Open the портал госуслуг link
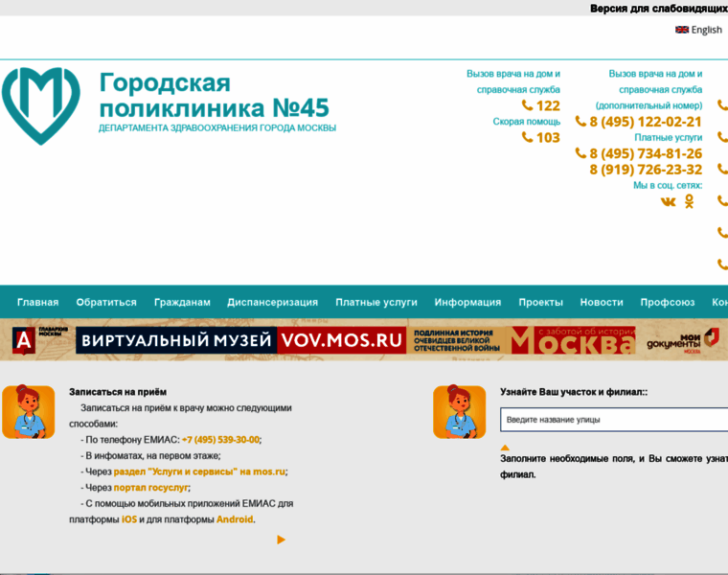Image resolution: width=728 pixels, height=575 pixels. click(x=151, y=487)
